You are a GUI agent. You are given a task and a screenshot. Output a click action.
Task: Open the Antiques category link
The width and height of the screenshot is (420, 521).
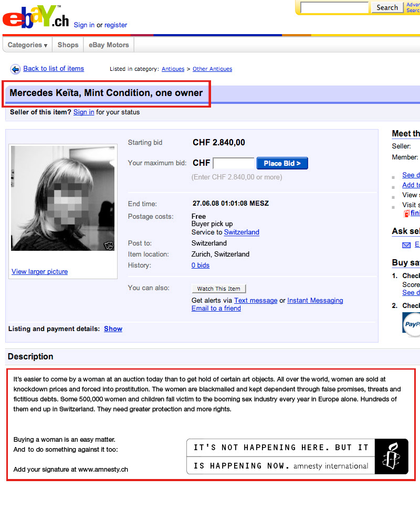pos(173,69)
